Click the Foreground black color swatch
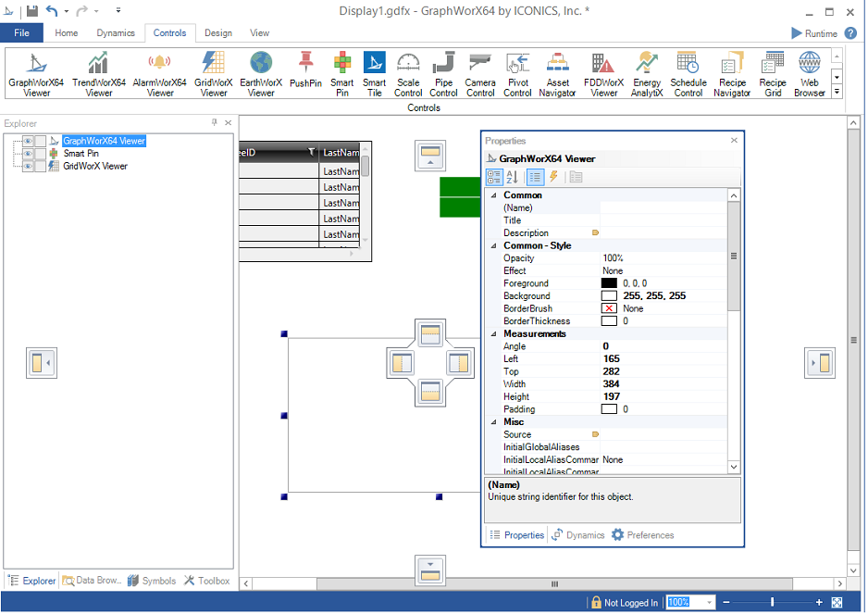The width and height of the screenshot is (868, 614). (x=609, y=283)
